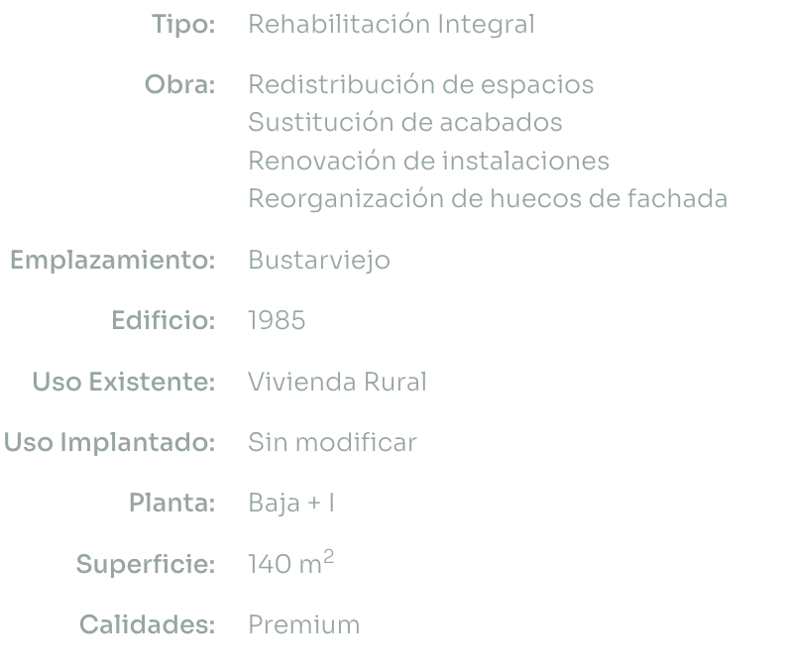Click the 'Uso Existente:' label
The image size is (785, 672).
click(x=124, y=382)
